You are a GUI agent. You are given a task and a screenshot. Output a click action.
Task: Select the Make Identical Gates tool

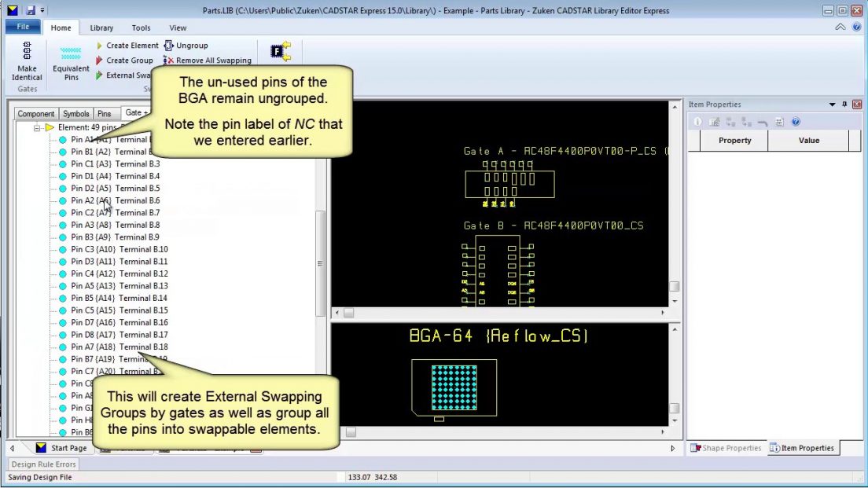pos(26,63)
